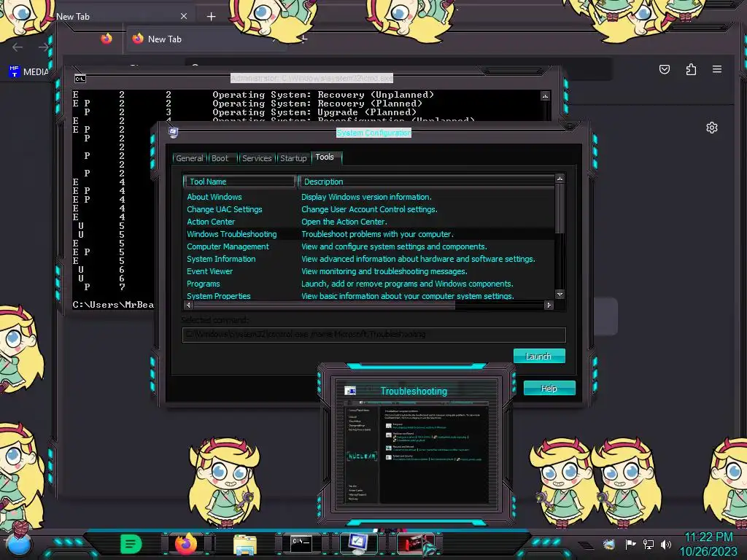Open File Explorer from the taskbar

(245, 545)
